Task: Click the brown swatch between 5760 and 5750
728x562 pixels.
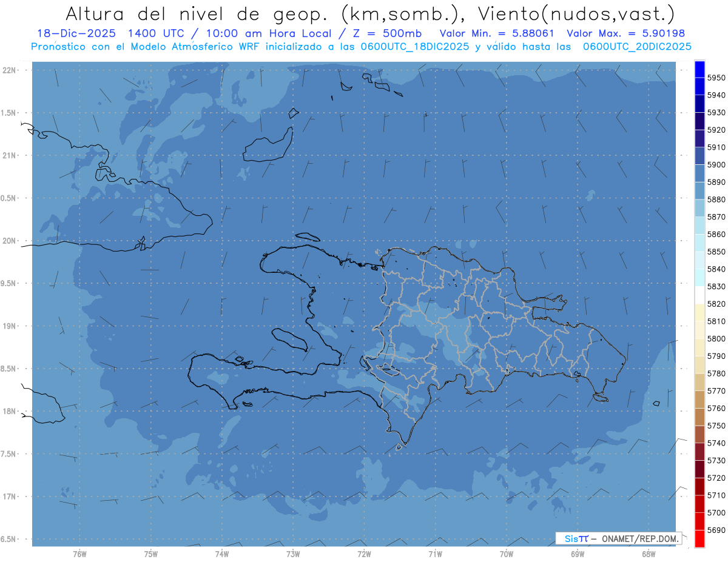Action: point(699,416)
